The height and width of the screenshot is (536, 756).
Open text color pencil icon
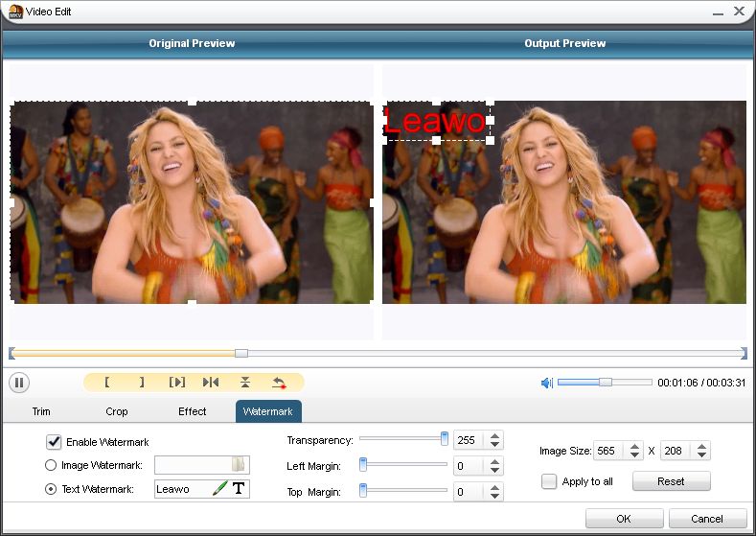tap(219, 488)
